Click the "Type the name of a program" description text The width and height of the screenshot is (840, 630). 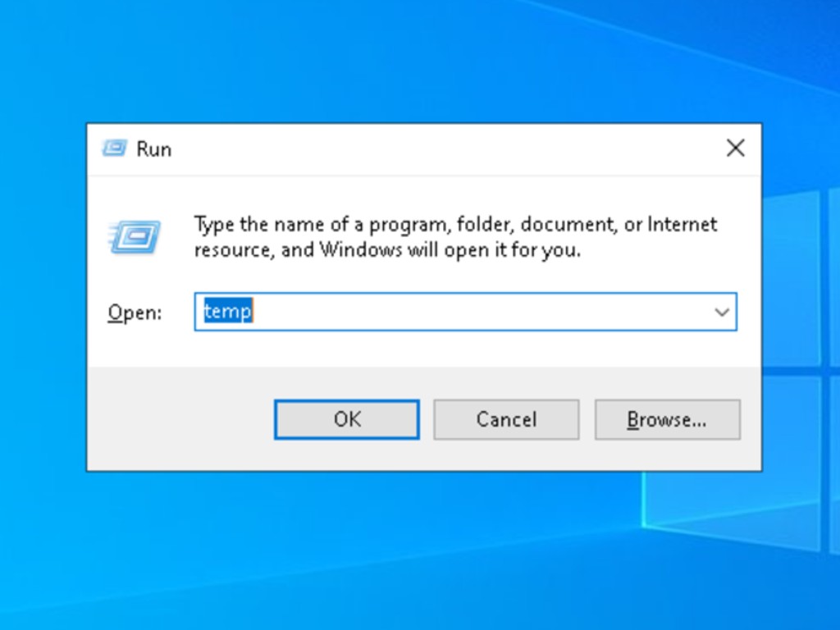coord(455,237)
